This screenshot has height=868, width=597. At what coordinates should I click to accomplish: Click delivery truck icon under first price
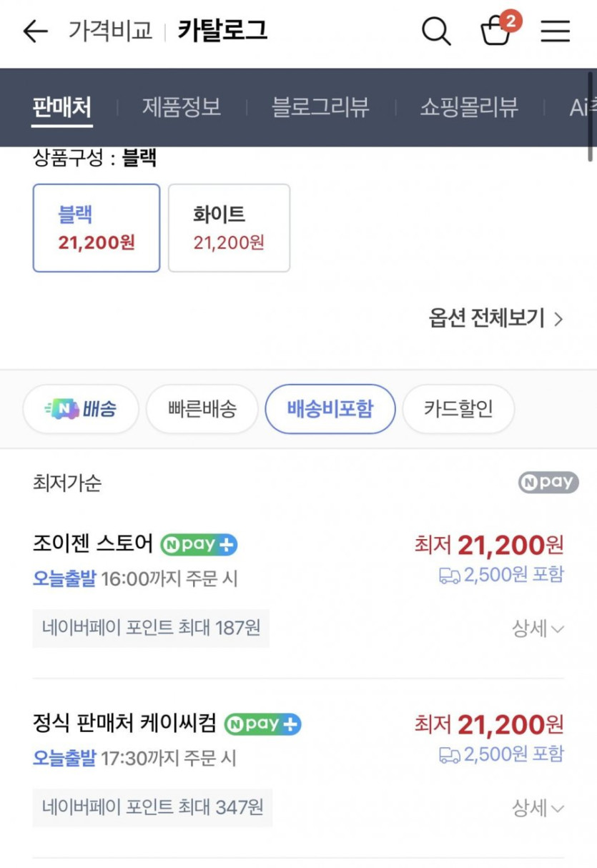point(450,576)
